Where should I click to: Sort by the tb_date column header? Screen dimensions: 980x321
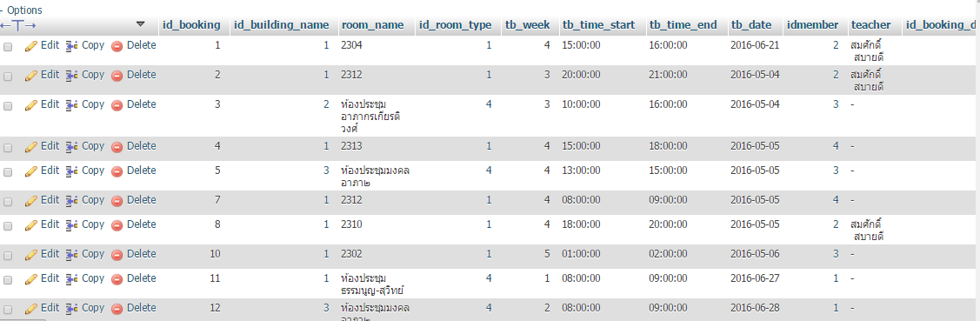tap(752, 25)
